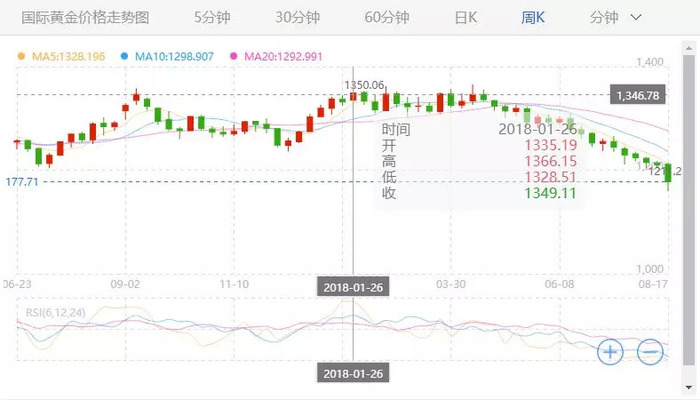The width and height of the screenshot is (700, 400).
Task: Select the 周K tab
Action: point(533,17)
